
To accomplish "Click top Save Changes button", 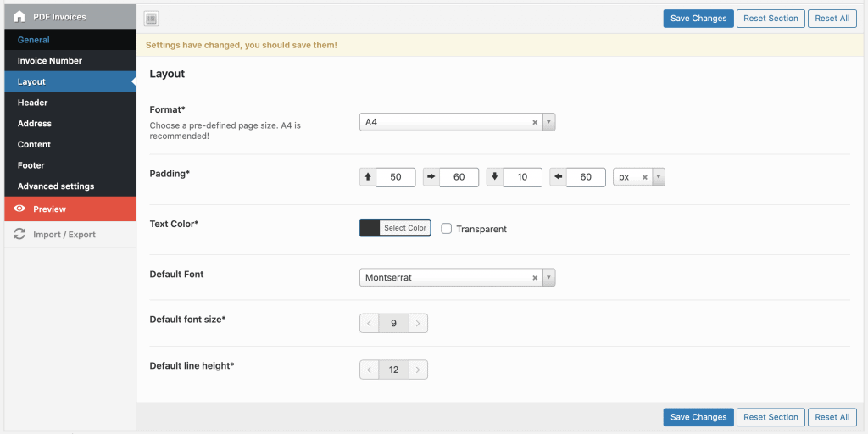I will (x=698, y=19).
